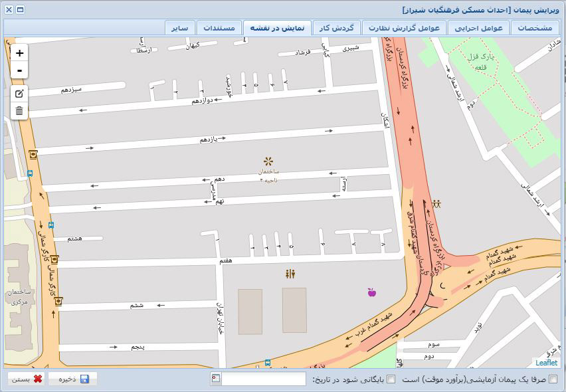The image size is (566, 392).
Task: Enable the پیمان آزمایشی checkbox
Action: tap(553, 379)
